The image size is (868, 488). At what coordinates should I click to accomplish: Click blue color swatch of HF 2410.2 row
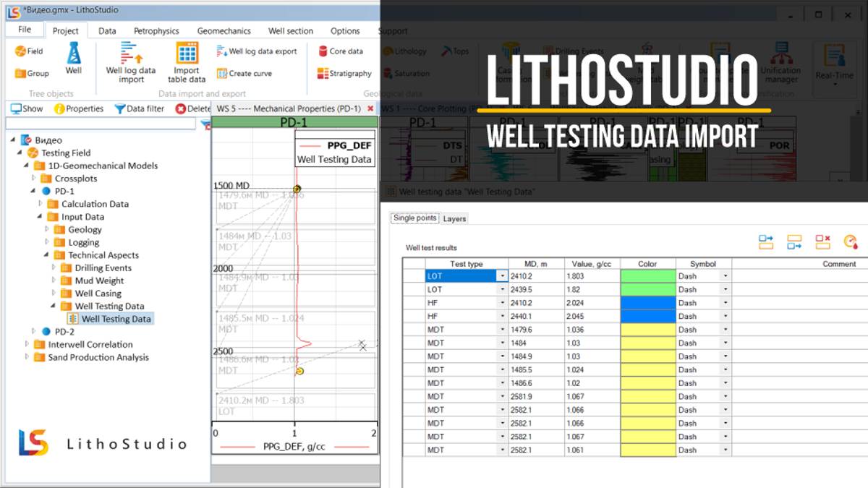pos(648,303)
